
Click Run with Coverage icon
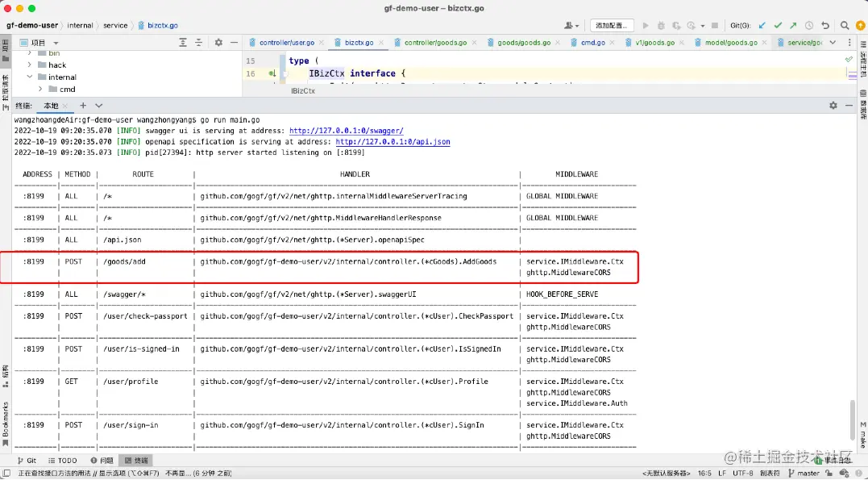(676, 26)
